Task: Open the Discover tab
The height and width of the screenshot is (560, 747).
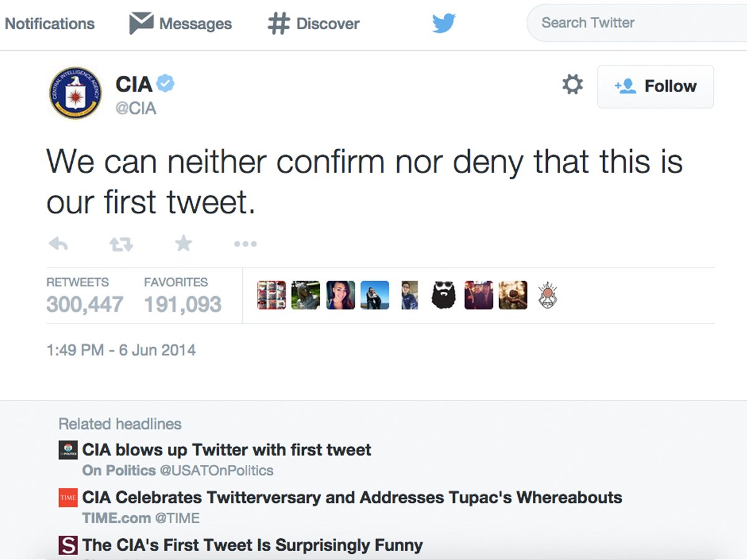Action: coord(314,24)
